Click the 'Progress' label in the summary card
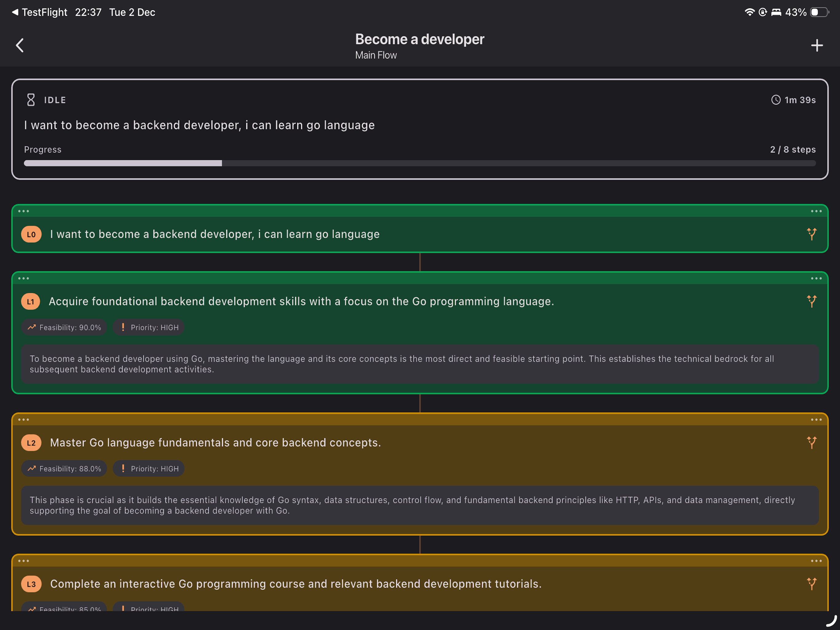 coord(42,150)
